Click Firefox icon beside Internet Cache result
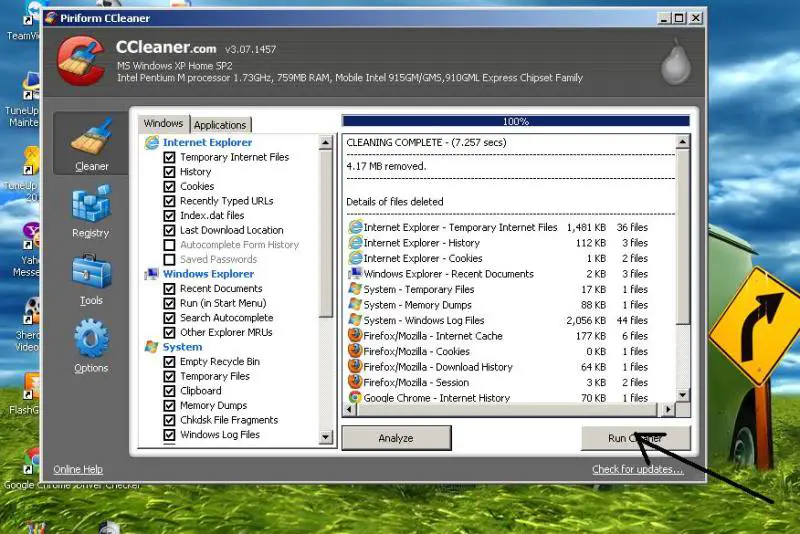 pos(355,336)
